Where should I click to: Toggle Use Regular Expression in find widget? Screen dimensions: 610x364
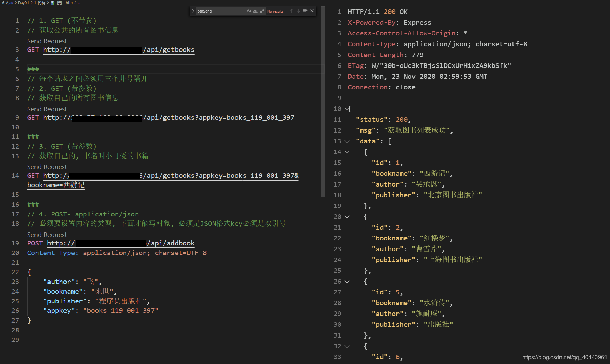[262, 11]
